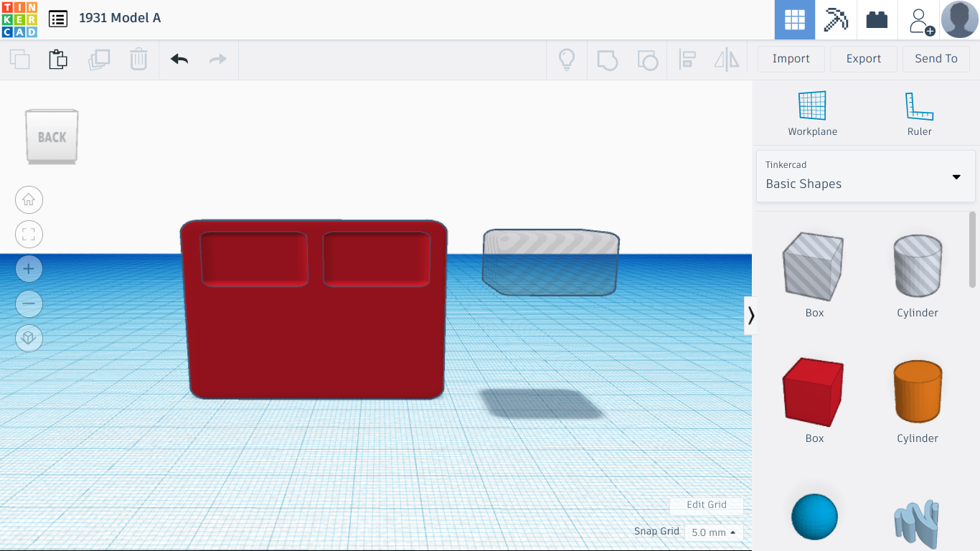Toggle orthographic view with the perspective cube

pyautogui.click(x=29, y=338)
